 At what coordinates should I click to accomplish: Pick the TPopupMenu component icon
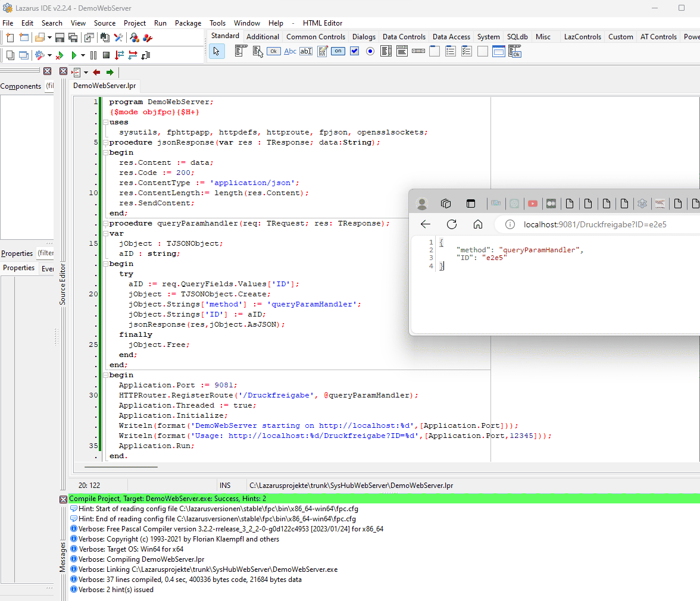pyautogui.click(x=258, y=51)
